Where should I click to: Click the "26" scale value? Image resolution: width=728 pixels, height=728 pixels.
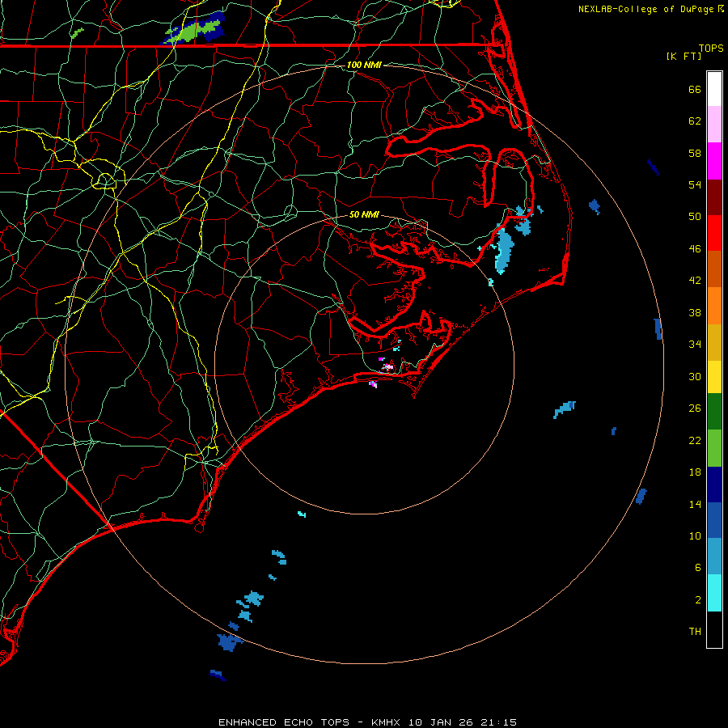[695, 408]
